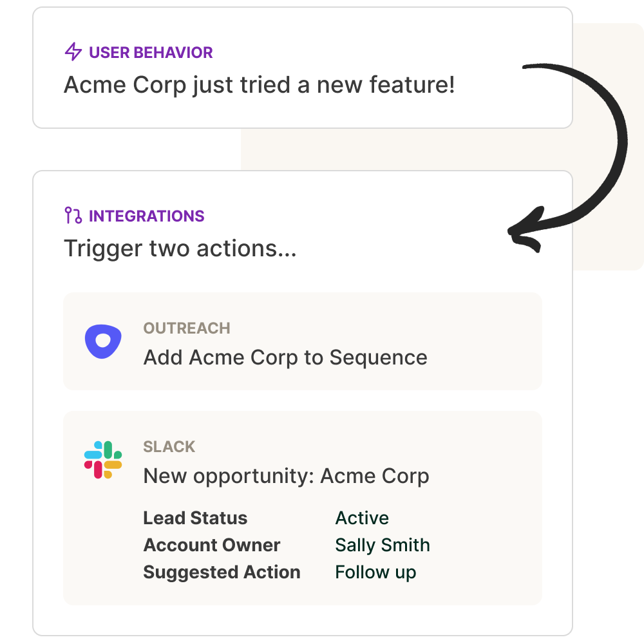Select the INTEGRATIONS heading
Image resolution: width=644 pixels, height=644 pixels.
pos(147,216)
